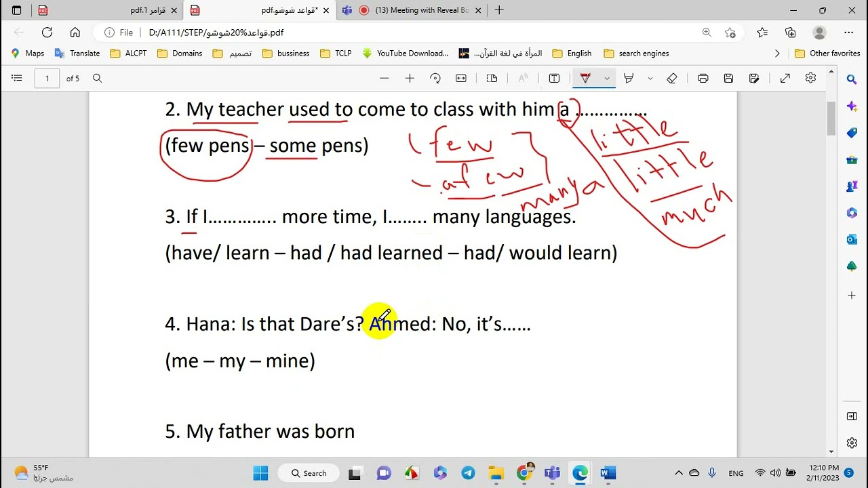This screenshot has width=868, height=488.
Task: Click the page number input field
Action: [47, 79]
